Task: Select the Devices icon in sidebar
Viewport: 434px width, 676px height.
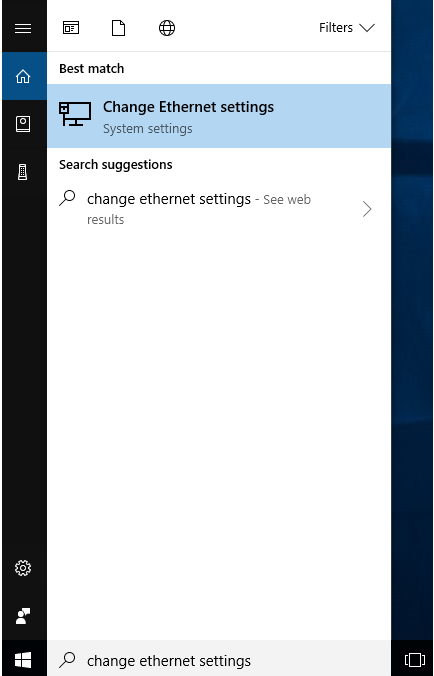Action: coord(23,172)
